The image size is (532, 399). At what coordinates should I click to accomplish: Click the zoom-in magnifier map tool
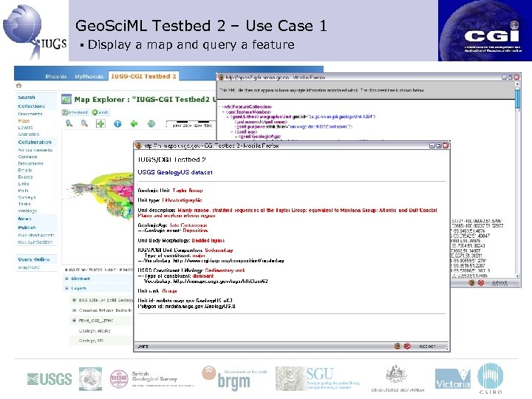coord(69,123)
